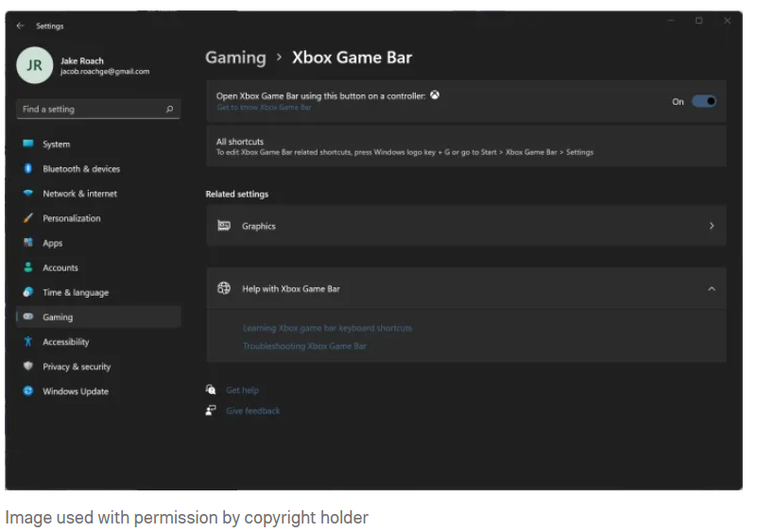Click the Give feedback link

tap(253, 411)
